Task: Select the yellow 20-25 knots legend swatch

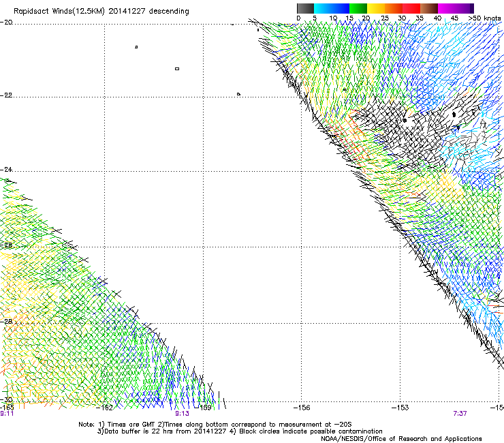Action: [376, 8]
